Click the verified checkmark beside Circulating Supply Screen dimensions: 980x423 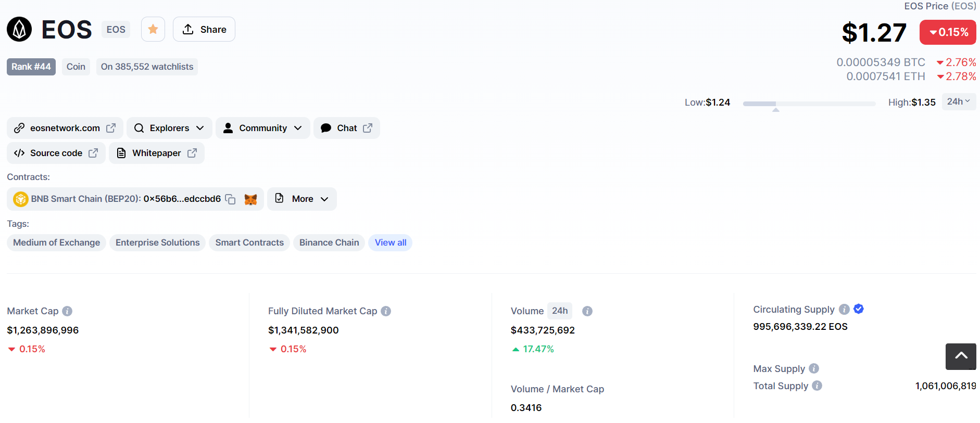[859, 309]
